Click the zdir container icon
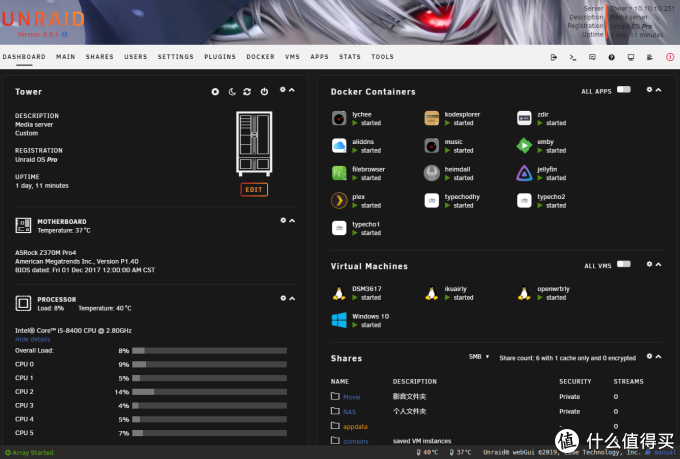Viewport: 680px width, 459px height. (524, 118)
